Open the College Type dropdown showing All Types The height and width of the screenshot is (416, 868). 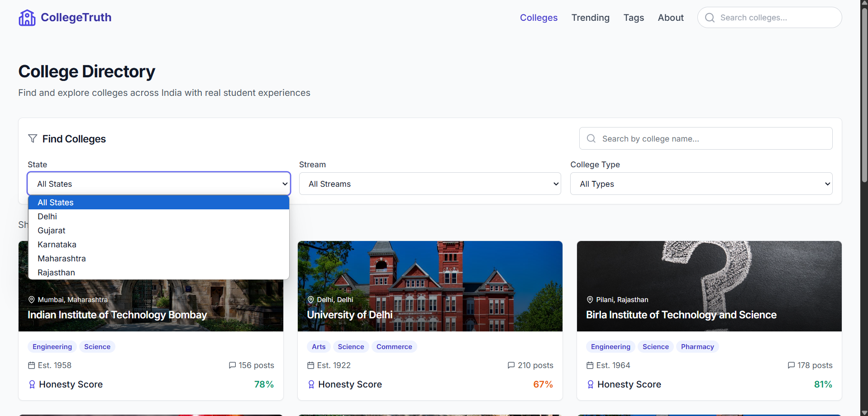tap(701, 184)
